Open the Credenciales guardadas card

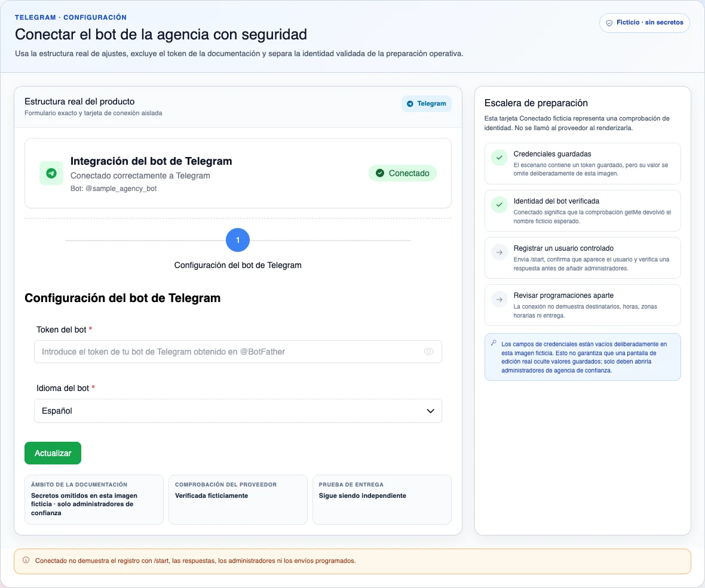583,164
